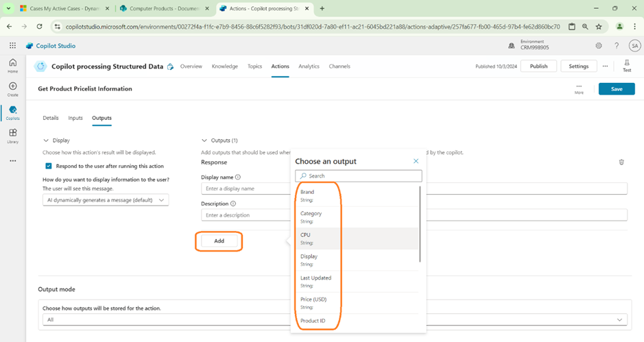Open the AI dynamically generates message dropdown
Image resolution: width=644 pixels, height=342 pixels.
click(x=106, y=200)
